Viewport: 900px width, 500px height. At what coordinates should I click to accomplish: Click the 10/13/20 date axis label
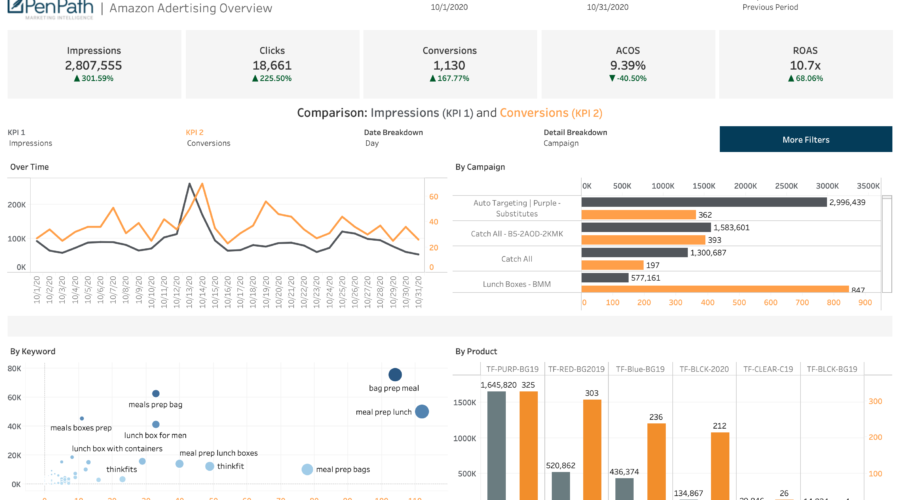pyautogui.click(x=190, y=292)
